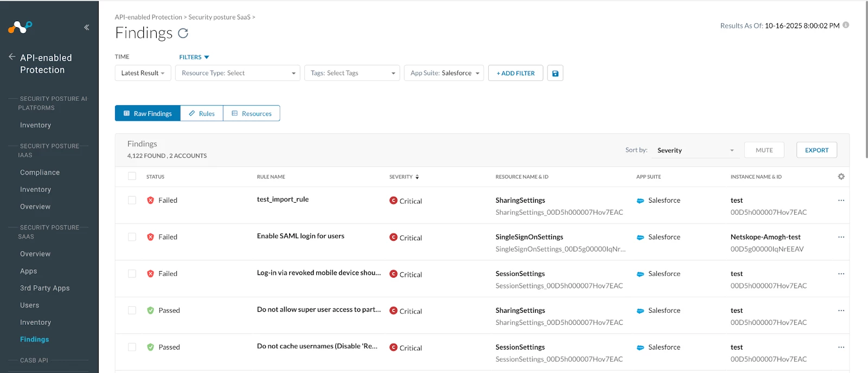Toggle the Severity column sort arrows
The image size is (868, 373).
coord(417,177)
